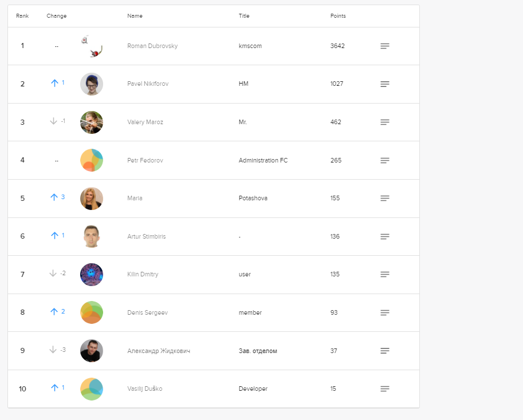This screenshot has width=523, height=420.
Task: Open Valery Maroz's row menu icon
Action: [385, 122]
